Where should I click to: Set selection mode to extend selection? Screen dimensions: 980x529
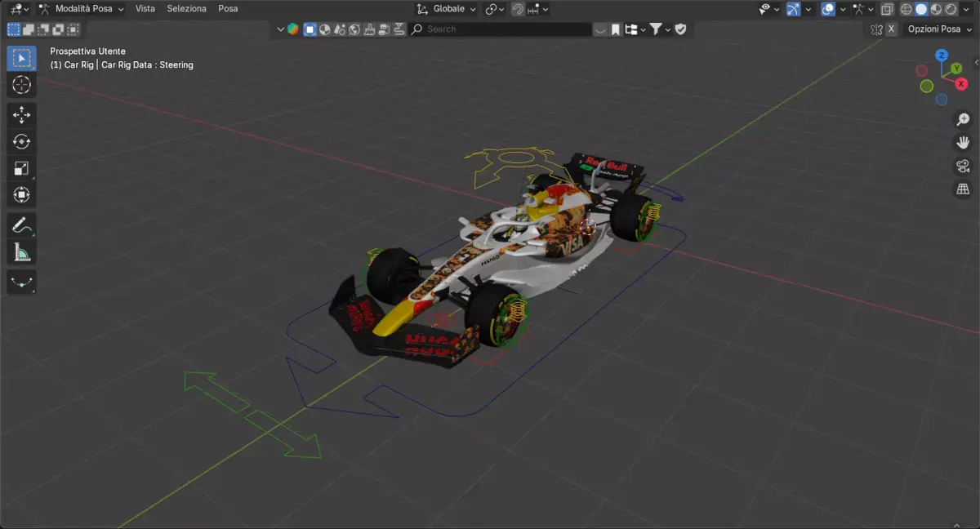[x=29, y=29]
